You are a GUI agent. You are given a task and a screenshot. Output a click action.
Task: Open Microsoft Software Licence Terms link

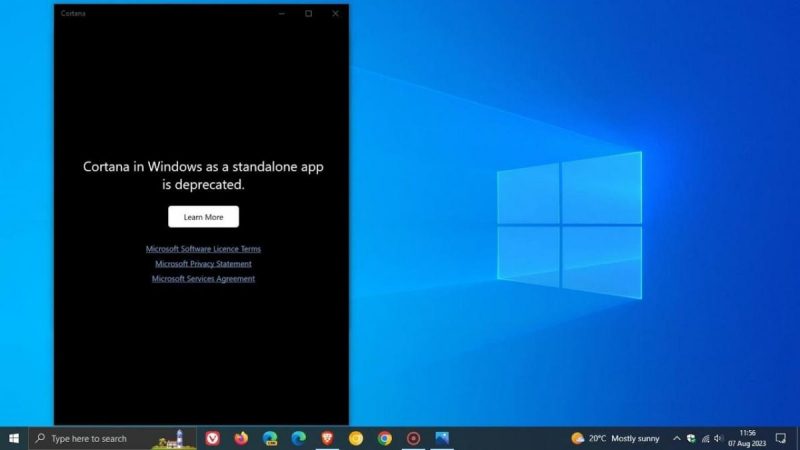click(203, 249)
